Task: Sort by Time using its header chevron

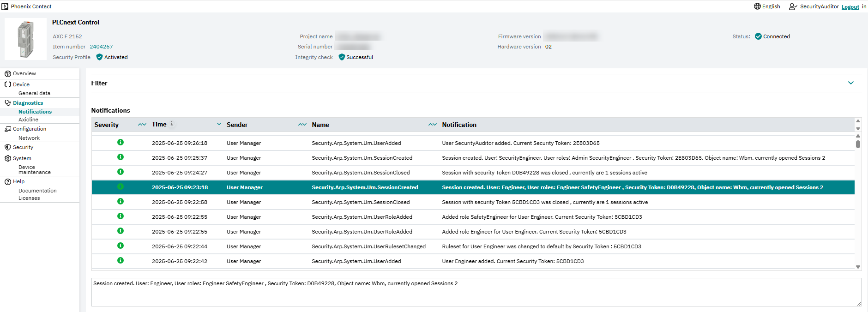Action: tap(219, 124)
